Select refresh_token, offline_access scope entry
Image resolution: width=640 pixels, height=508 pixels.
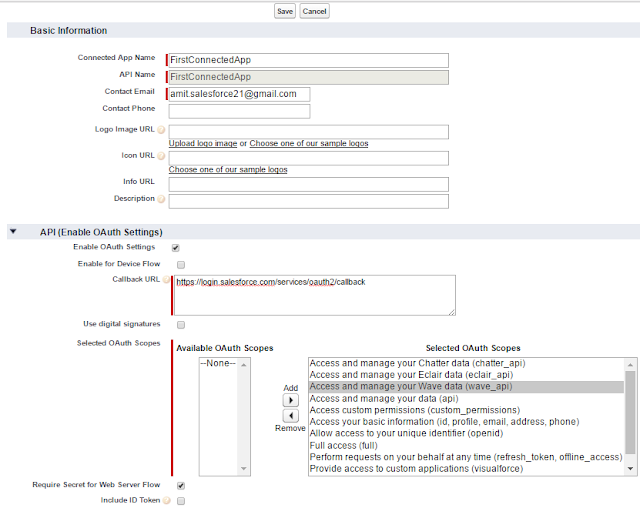(466, 457)
